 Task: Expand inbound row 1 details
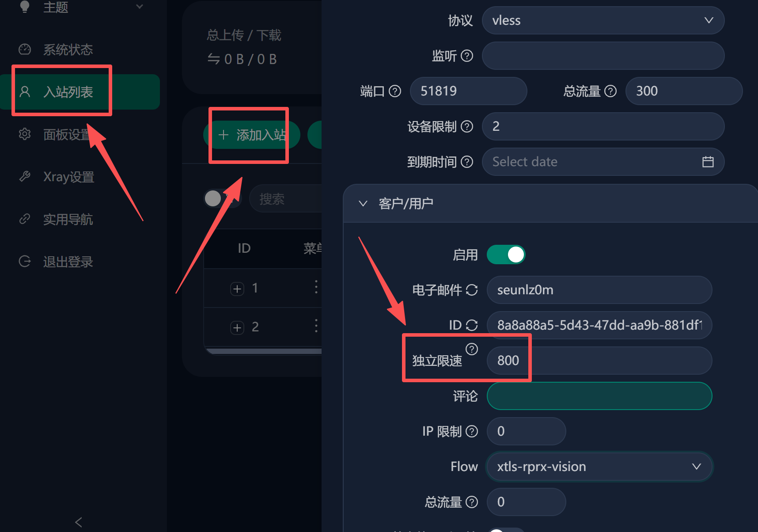(x=237, y=289)
